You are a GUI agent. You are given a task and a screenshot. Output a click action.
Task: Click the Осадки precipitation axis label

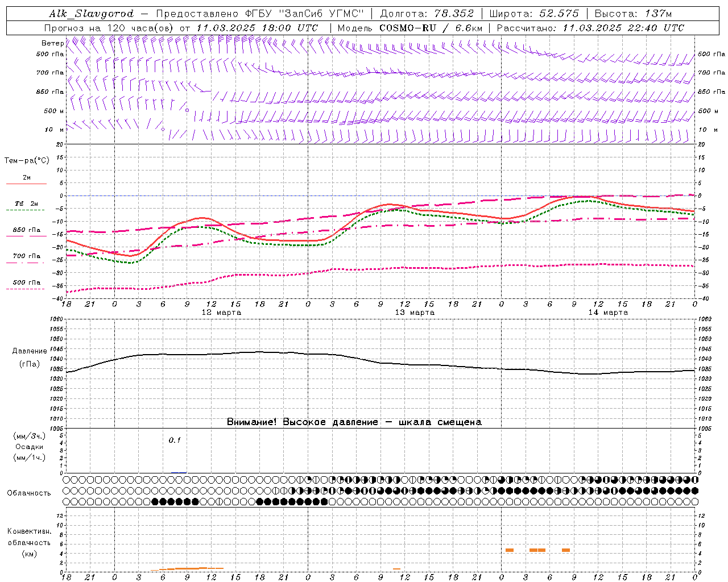30,447
